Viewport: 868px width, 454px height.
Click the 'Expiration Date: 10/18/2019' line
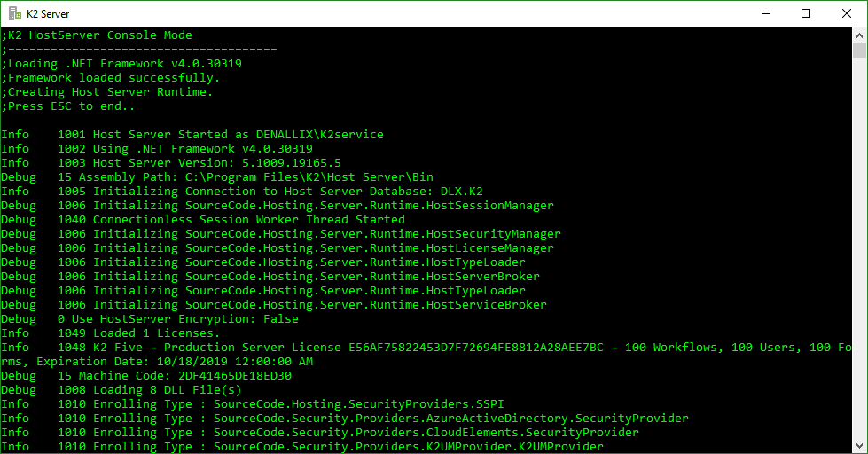[157, 362]
